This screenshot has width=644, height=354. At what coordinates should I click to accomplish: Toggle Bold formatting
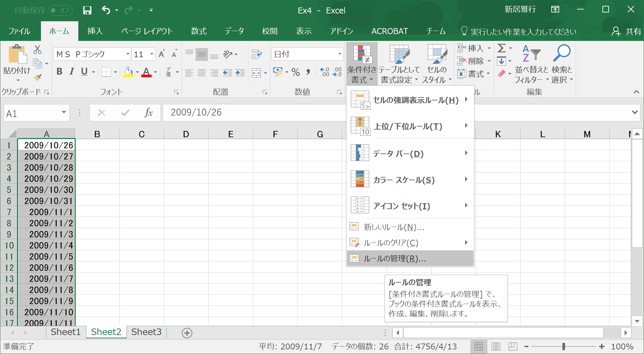pyautogui.click(x=59, y=72)
